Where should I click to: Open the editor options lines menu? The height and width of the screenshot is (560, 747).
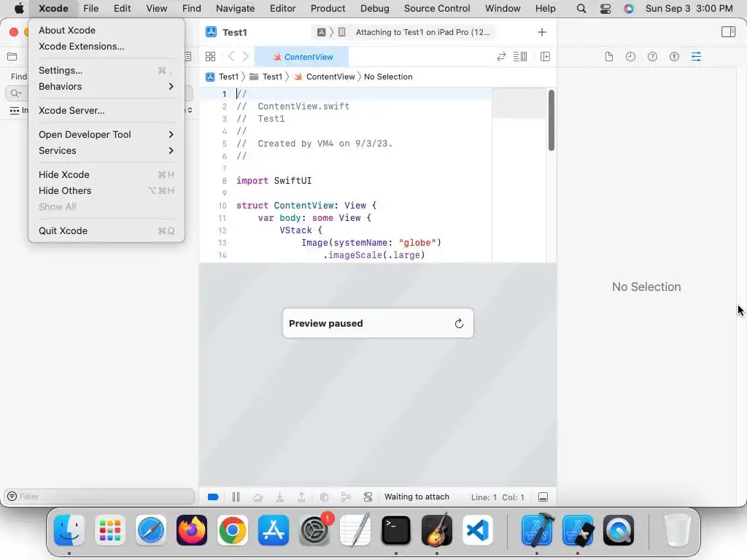519,57
